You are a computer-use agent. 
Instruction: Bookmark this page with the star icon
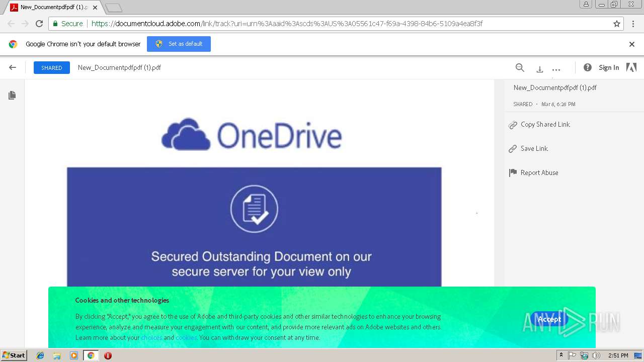pyautogui.click(x=617, y=24)
